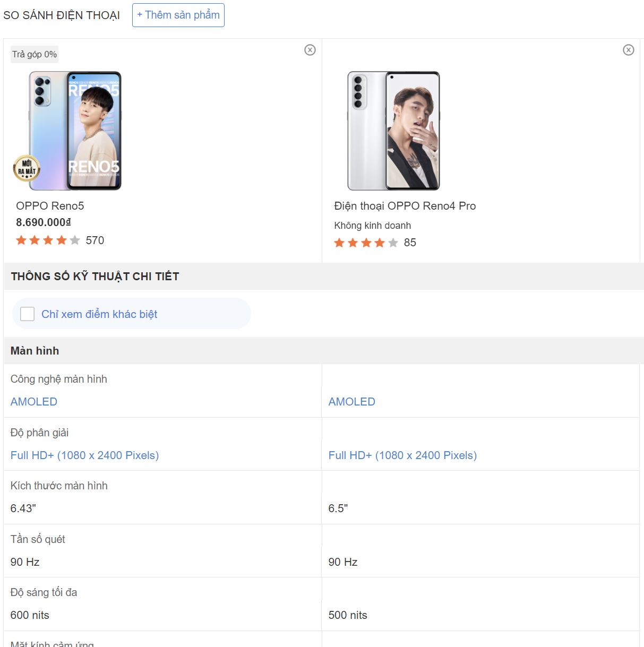Viewport: 644px width, 647px height.
Task: Remove OPPO Reno4 Pro from comparison
Action: click(x=629, y=50)
